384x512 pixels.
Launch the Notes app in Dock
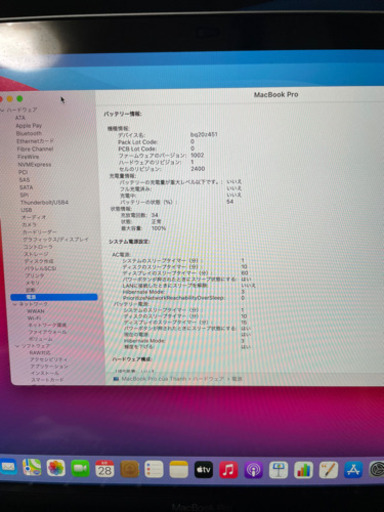179,469
